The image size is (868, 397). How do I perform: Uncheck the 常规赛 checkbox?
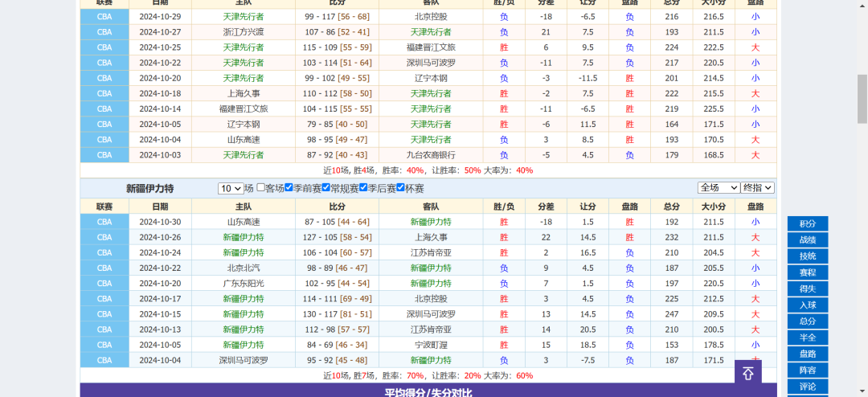[326, 188]
